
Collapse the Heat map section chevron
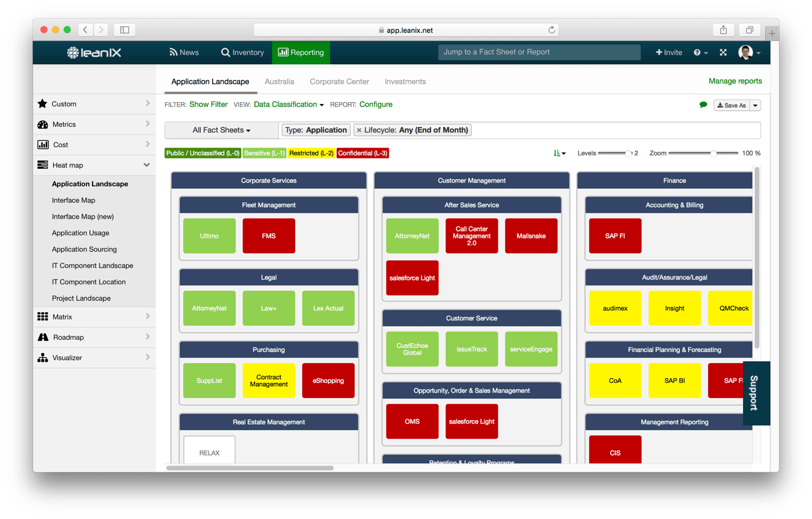pos(146,165)
